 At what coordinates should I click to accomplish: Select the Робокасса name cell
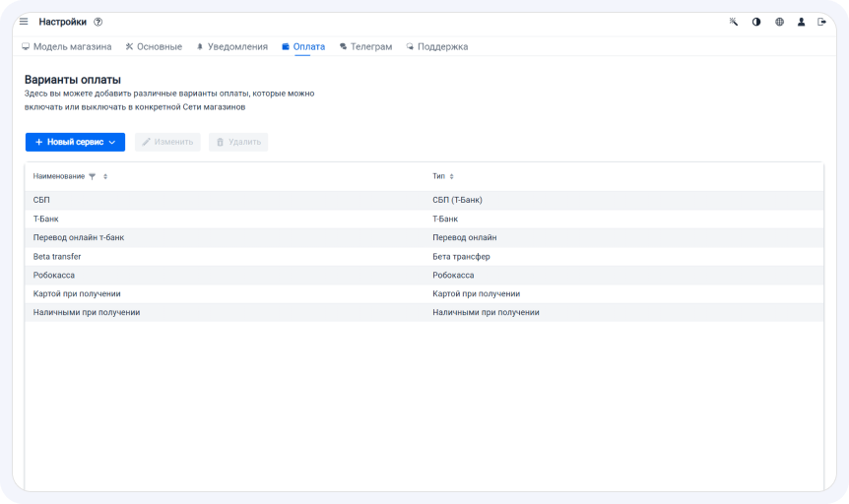pos(53,275)
